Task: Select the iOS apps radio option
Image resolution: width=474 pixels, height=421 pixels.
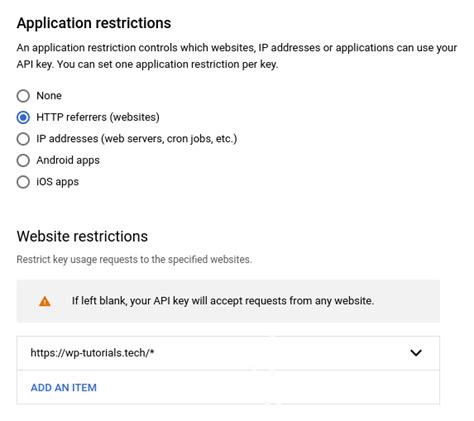Action: [x=23, y=182]
